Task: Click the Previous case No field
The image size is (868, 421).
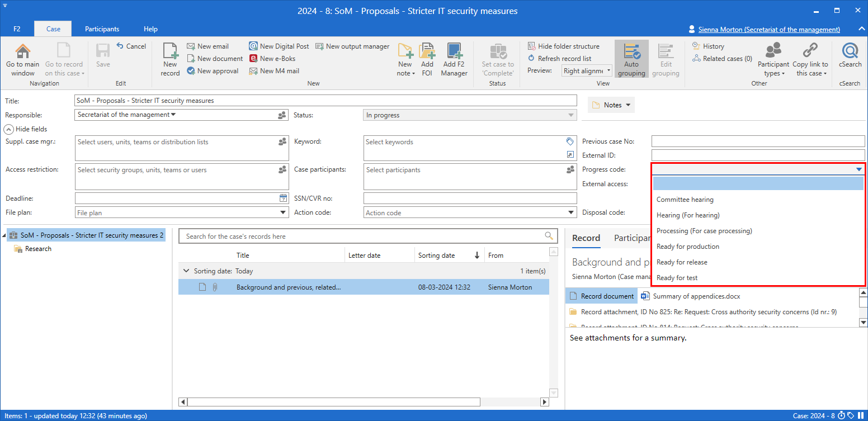Action: click(758, 141)
